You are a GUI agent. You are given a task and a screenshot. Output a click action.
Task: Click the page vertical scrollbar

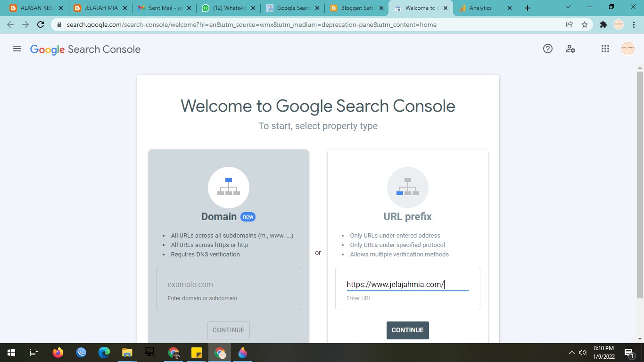pyautogui.click(x=640, y=185)
